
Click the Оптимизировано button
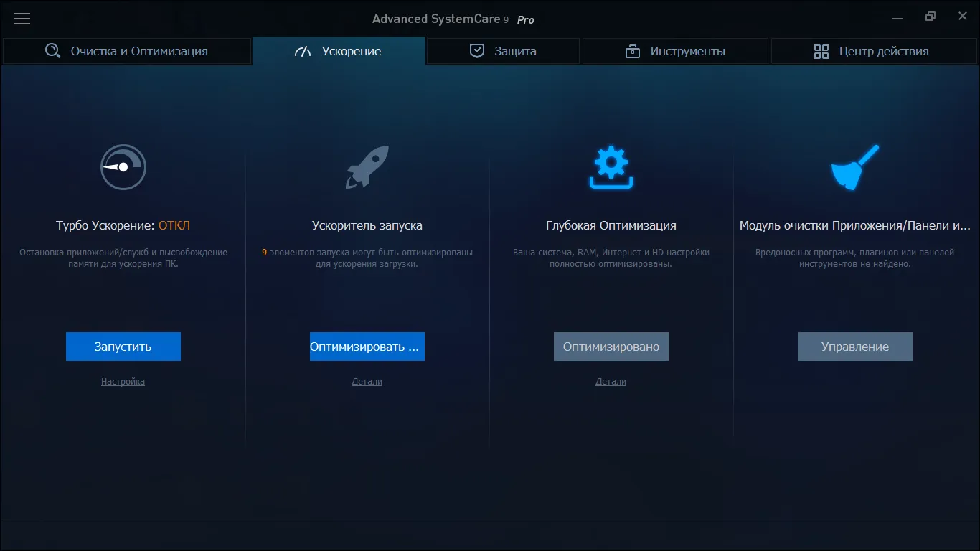(611, 347)
